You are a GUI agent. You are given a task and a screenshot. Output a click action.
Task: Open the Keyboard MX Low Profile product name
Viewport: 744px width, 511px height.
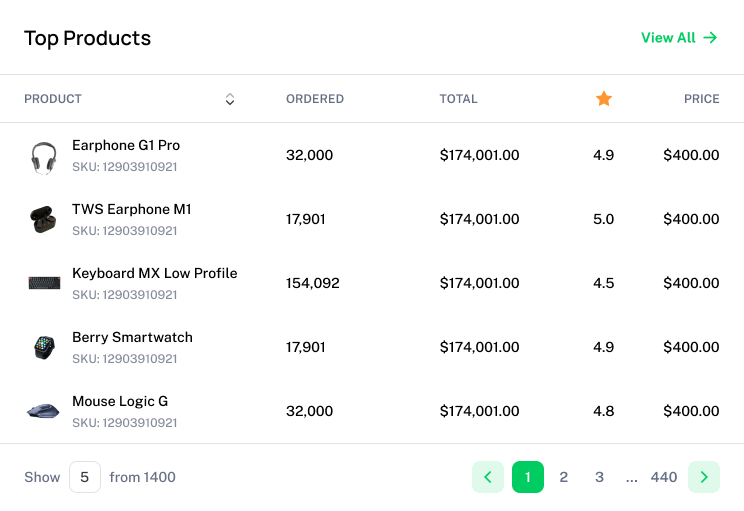[154, 273]
